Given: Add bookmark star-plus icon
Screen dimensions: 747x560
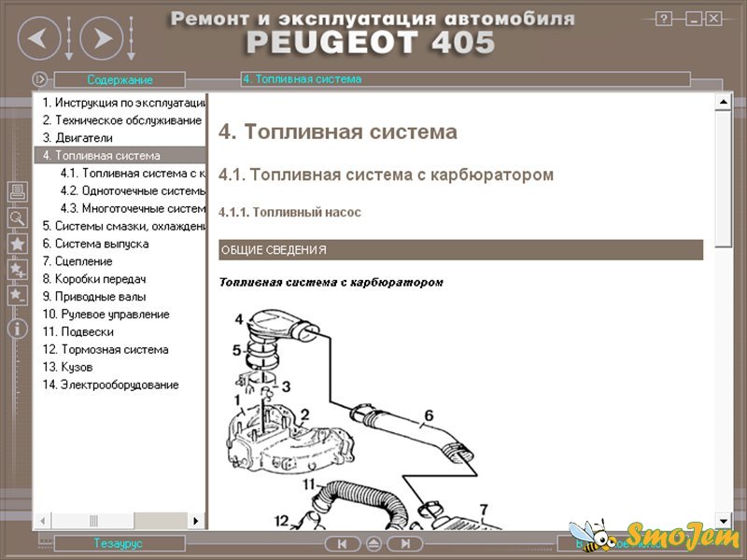Looking at the screenshot, I should (x=18, y=270).
